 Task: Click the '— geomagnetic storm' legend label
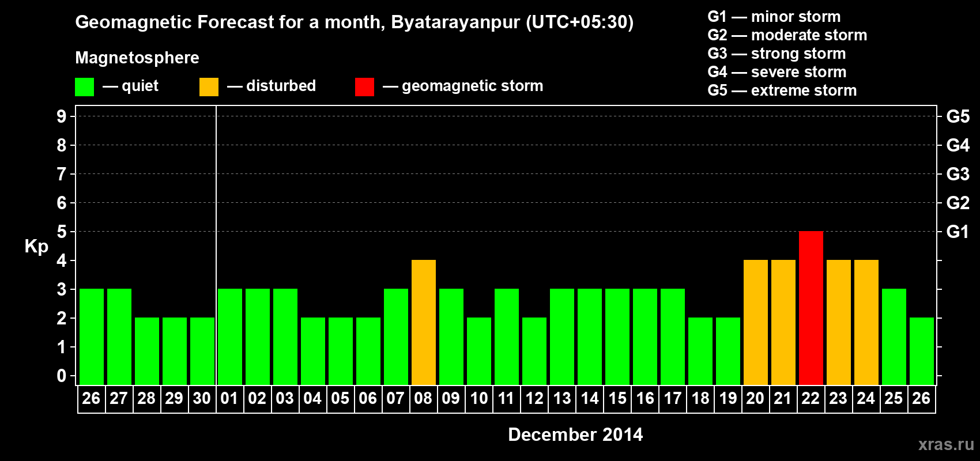(463, 86)
